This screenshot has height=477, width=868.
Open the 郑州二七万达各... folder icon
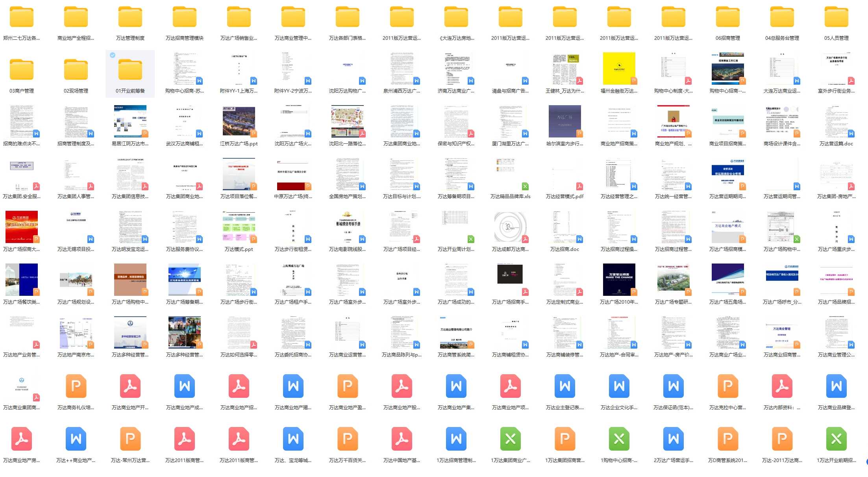click(22, 17)
